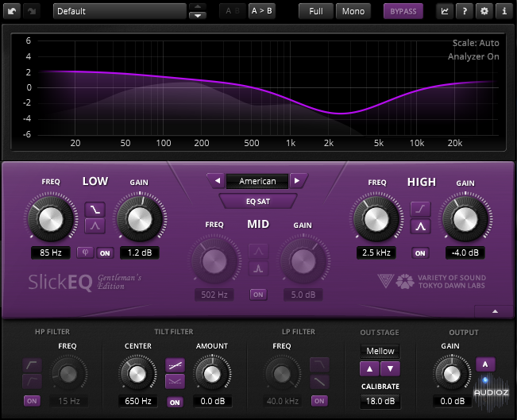The image size is (517, 420).
Task: Click the Scale: Auto label in the graph
Action: coord(476,43)
